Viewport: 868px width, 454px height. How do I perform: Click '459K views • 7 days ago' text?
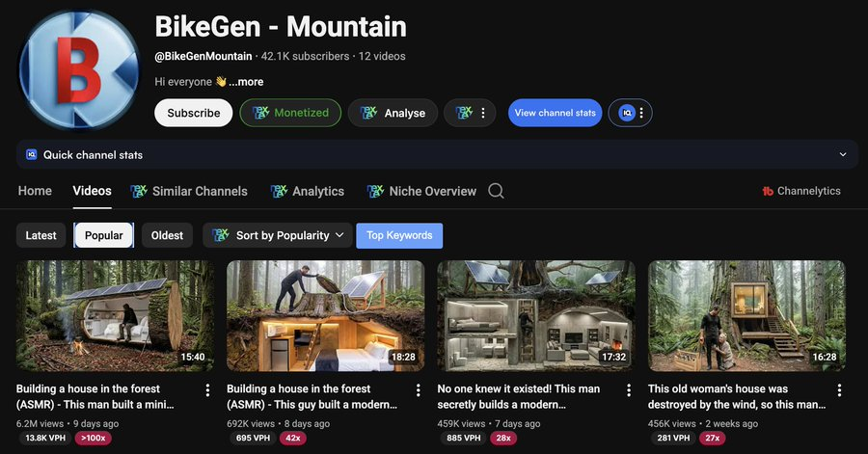click(489, 423)
